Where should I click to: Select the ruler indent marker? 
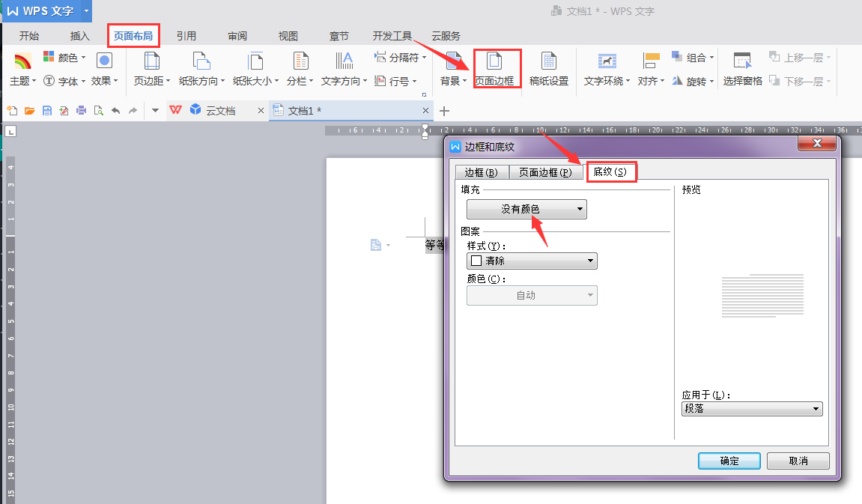click(425, 131)
